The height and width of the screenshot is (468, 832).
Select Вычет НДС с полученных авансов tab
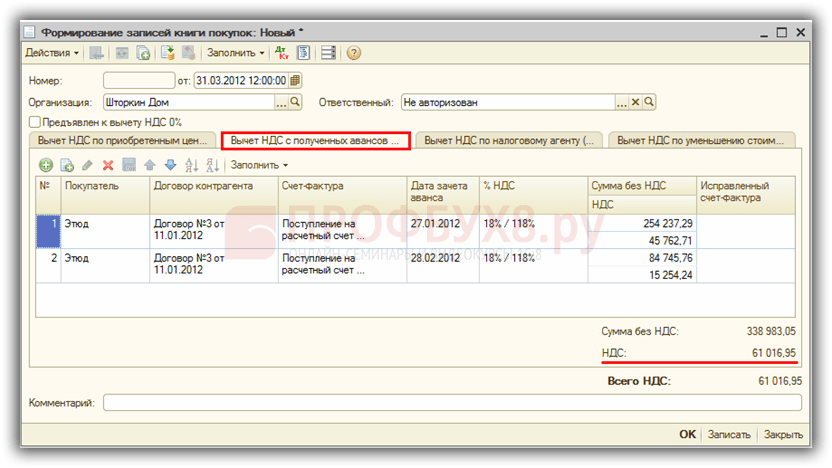pyautogui.click(x=315, y=141)
